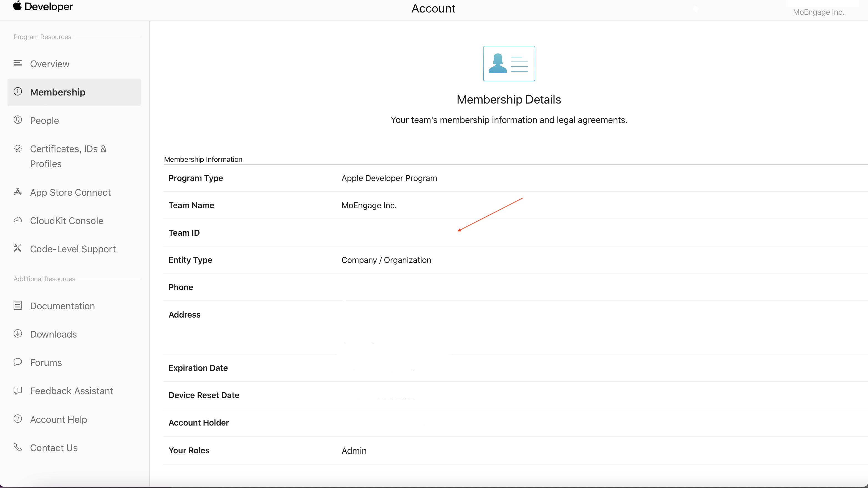
Task: Open the People menu item
Action: point(44,121)
